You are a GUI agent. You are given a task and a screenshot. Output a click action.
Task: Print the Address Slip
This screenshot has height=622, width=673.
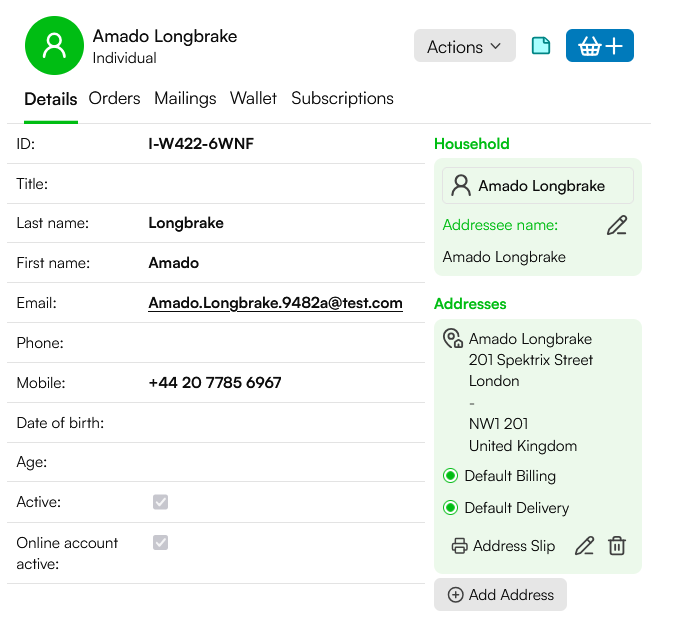(503, 546)
